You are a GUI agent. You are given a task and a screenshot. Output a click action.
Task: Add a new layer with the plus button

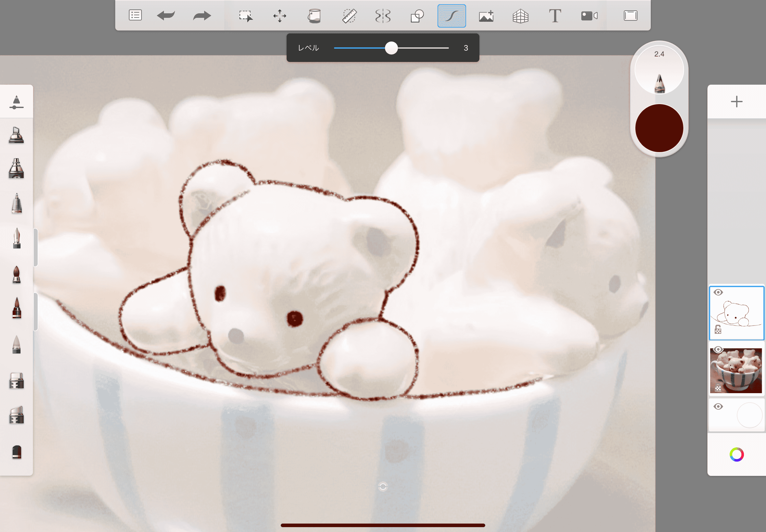[736, 101]
